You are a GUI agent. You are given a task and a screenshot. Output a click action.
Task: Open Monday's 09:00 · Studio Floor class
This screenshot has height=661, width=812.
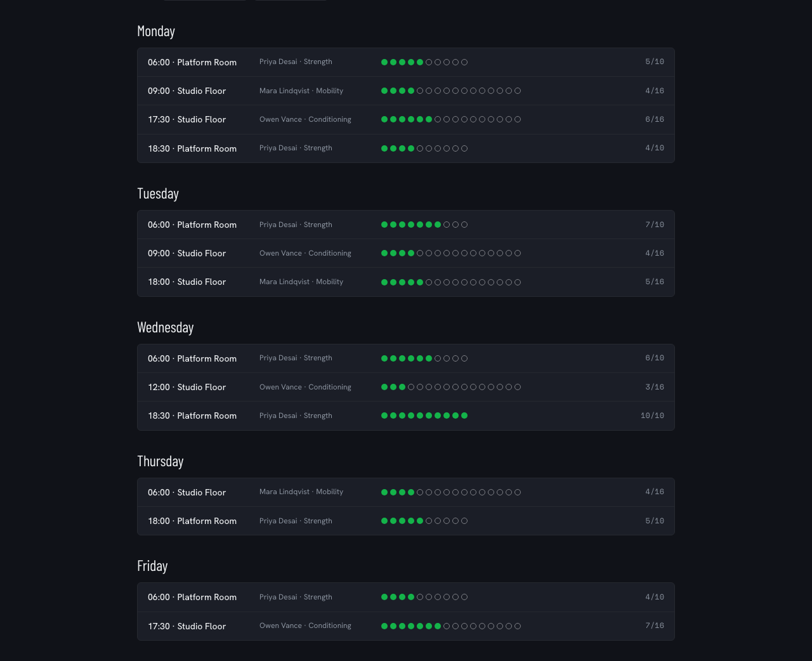point(406,91)
